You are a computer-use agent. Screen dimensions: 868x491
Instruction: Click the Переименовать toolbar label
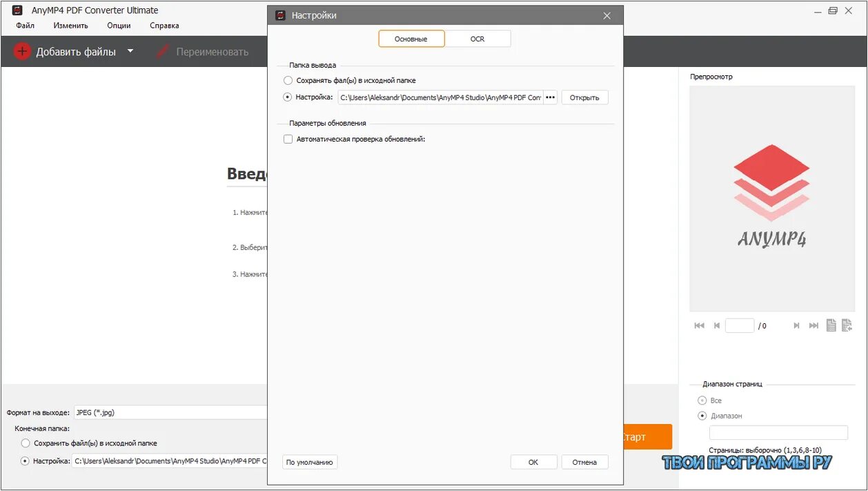coord(213,52)
